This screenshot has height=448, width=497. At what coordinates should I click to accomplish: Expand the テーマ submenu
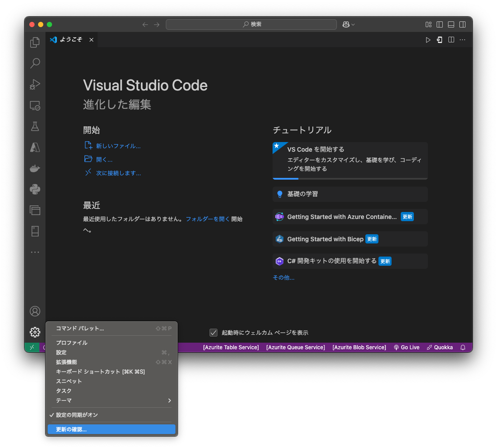tap(111, 400)
